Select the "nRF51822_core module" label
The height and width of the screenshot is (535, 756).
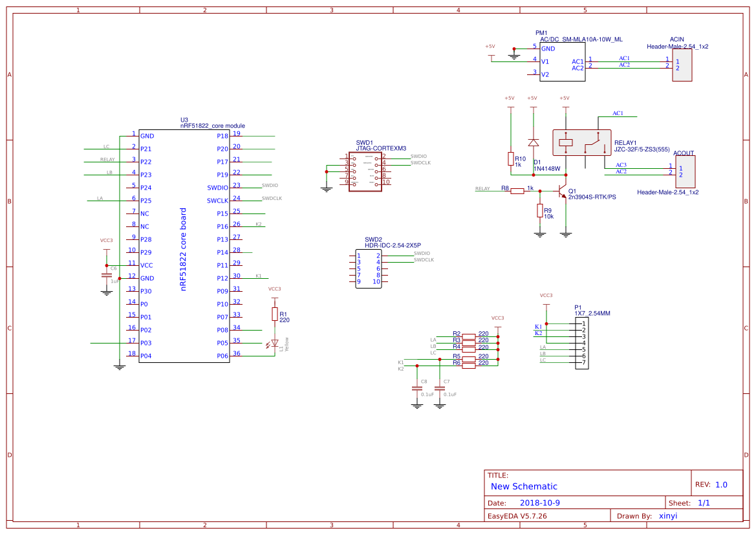tap(213, 126)
